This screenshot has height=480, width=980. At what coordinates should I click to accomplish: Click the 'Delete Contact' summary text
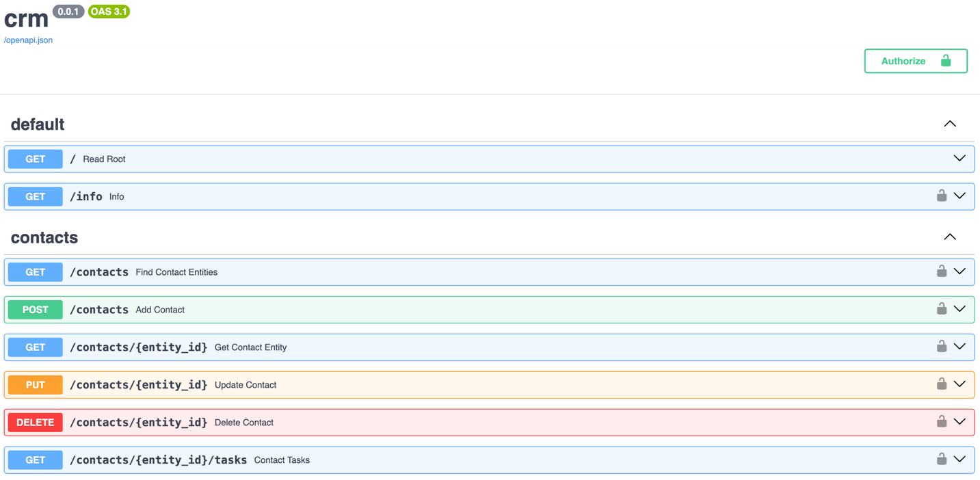point(244,423)
